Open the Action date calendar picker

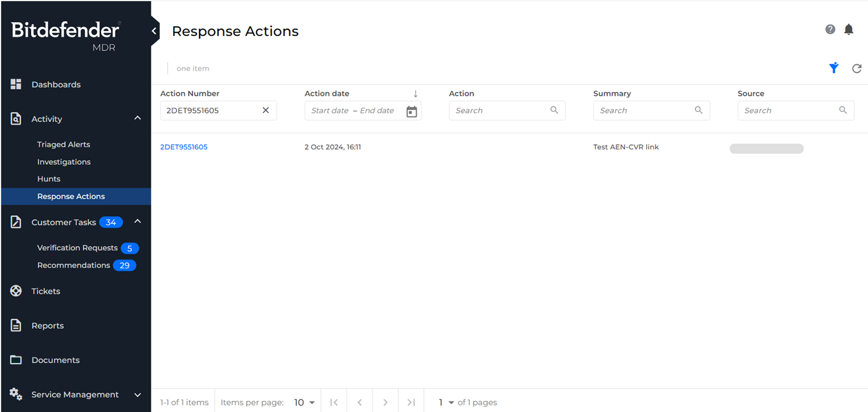pos(412,110)
